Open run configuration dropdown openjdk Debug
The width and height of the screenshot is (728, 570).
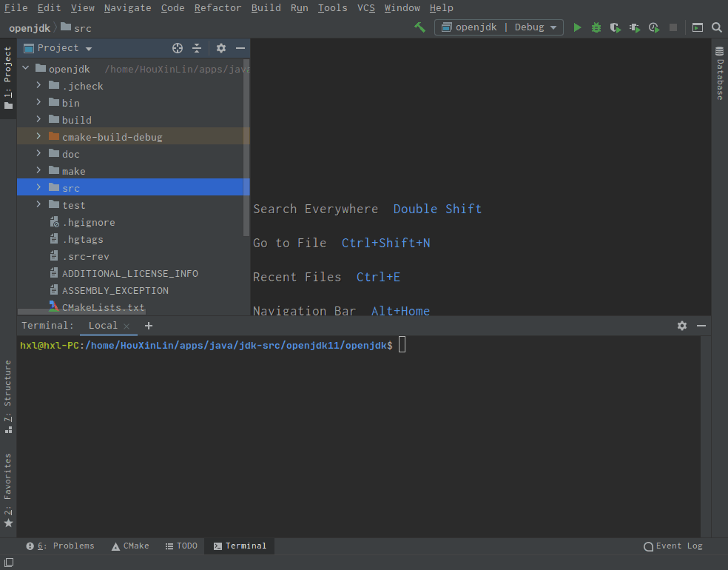[x=499, y=27]
